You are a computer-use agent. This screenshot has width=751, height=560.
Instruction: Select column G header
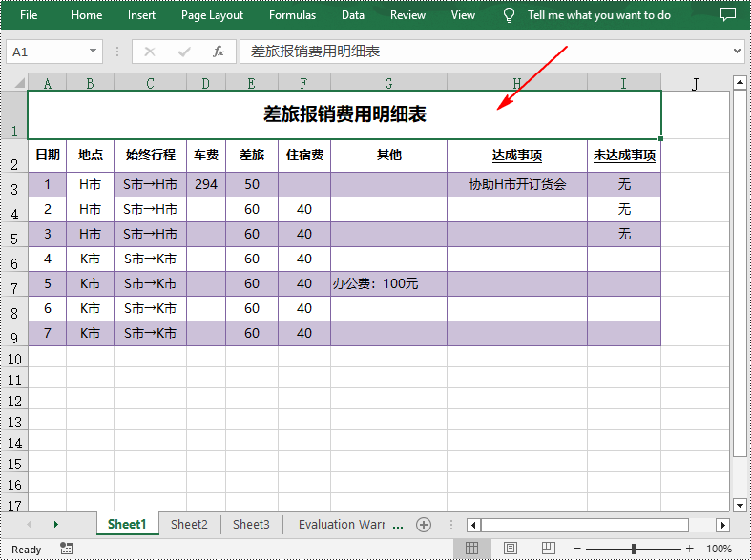pyautogui.click(x=388, y=83)
